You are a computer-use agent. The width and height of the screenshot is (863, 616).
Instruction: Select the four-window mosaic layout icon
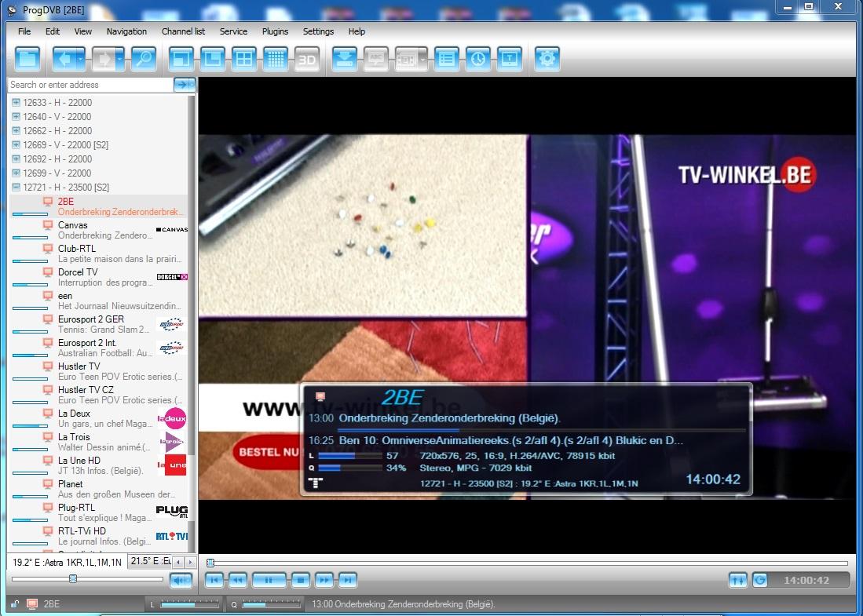click(x=243, y=59)
